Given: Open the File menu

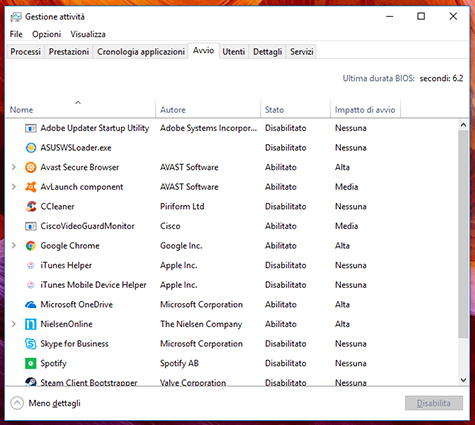Looking at the screenshot, I should click(x=16, y=34).
